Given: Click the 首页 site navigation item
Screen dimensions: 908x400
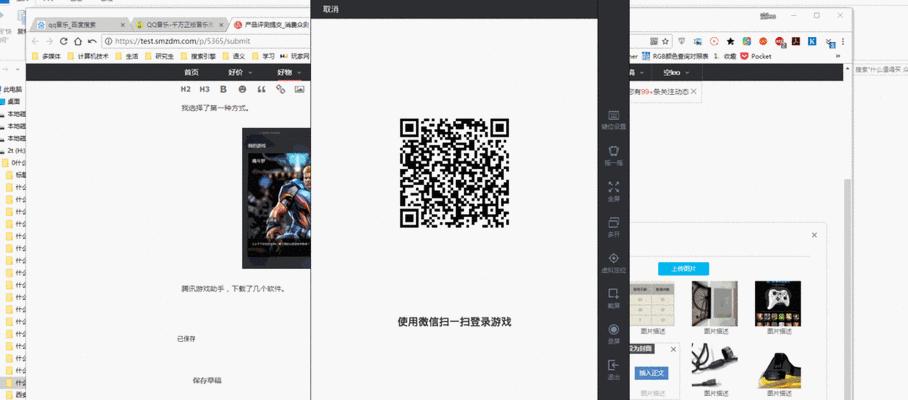Looking at the screenshot, I should 191,72.
